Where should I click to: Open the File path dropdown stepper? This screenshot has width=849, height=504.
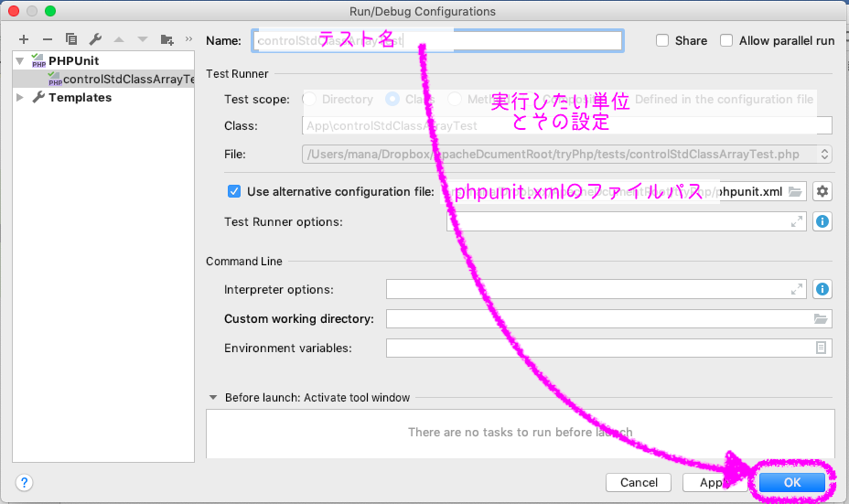click(x=824, y=155)
